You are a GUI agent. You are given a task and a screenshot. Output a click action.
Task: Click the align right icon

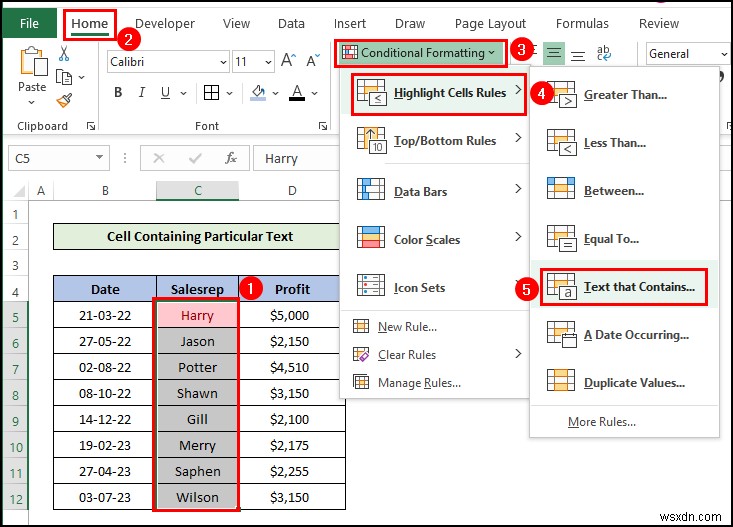pyautogui.click(x=578, y=55)
